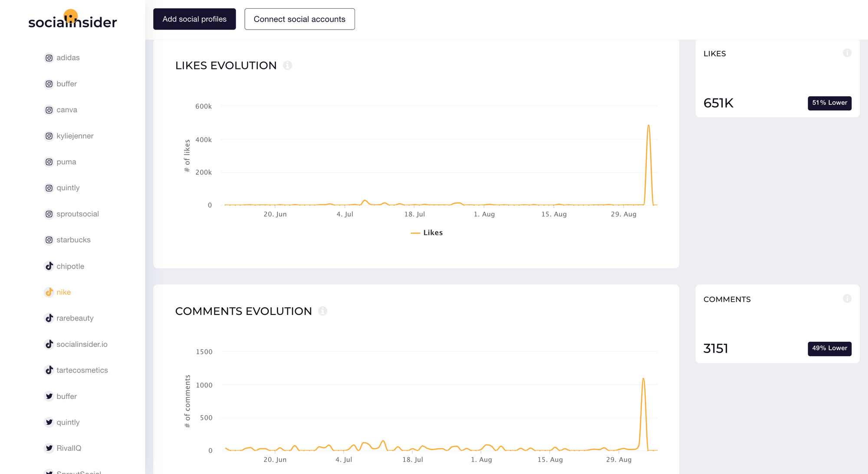The width and height of the screenshot is (868, 474).
Task: Click the orange TikTok icon beside nike
Action: click(x=49, y=292)
